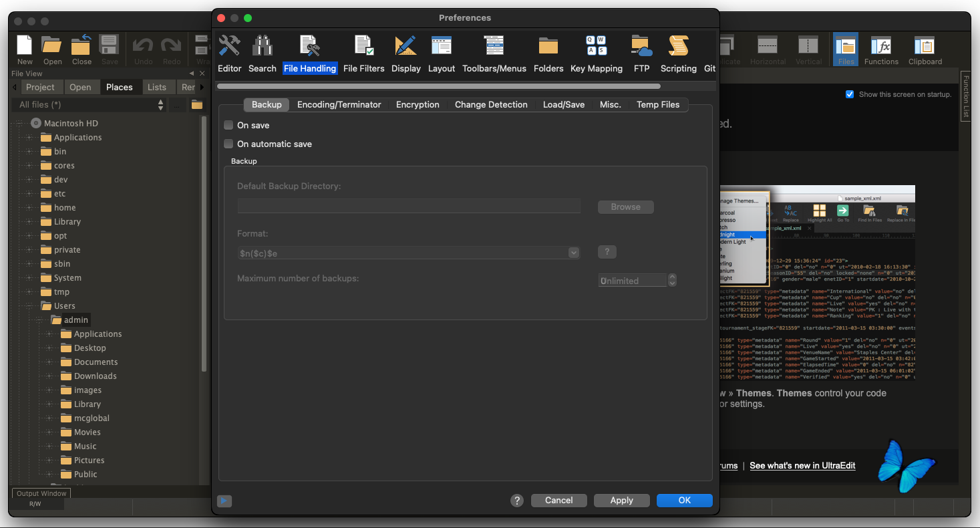Switch to the Encryption tab
This screenshot has height=528, width=980.
click(x=418, y=104)
